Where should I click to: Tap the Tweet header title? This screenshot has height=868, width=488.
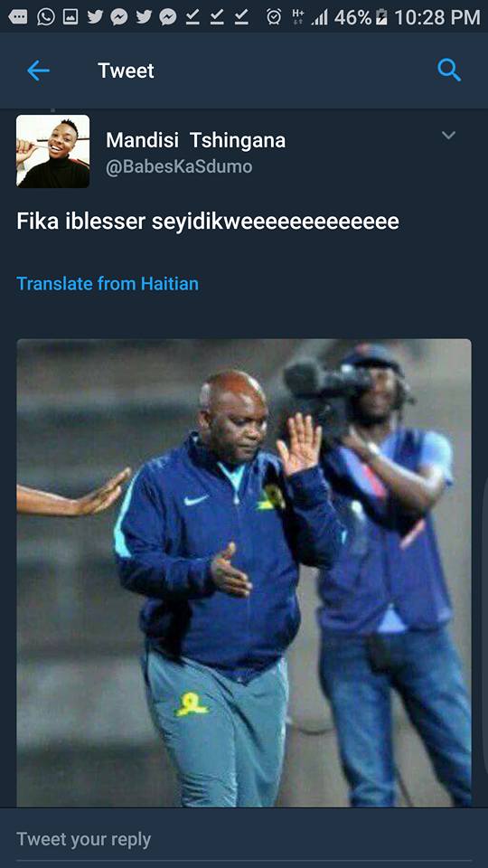127,71
